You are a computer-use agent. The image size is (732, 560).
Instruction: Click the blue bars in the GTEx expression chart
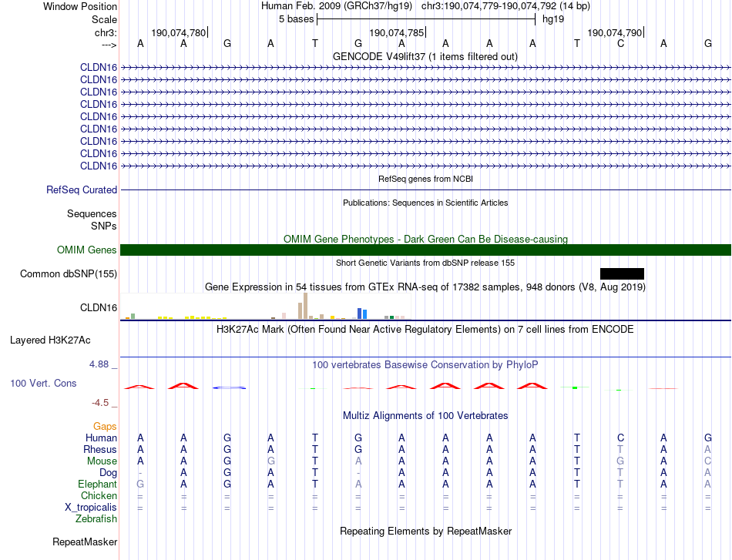[362, 314]
